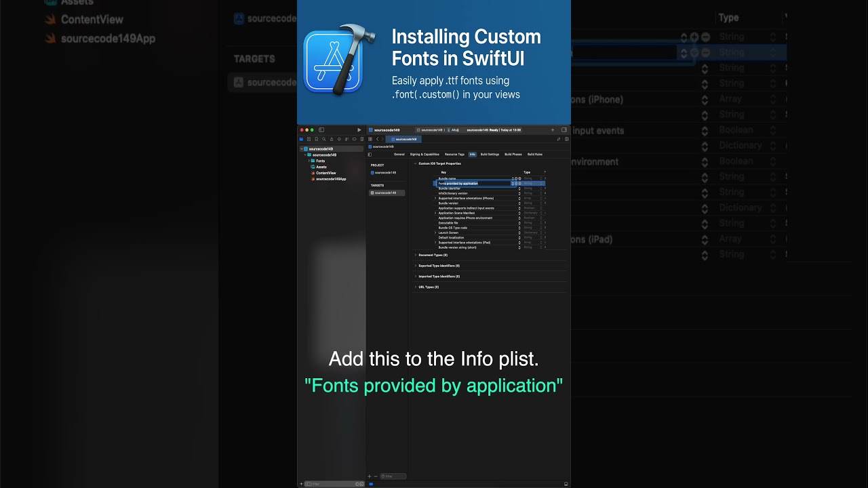
Task: Click the Library plus button in toolbar
Action: point(553,129)
